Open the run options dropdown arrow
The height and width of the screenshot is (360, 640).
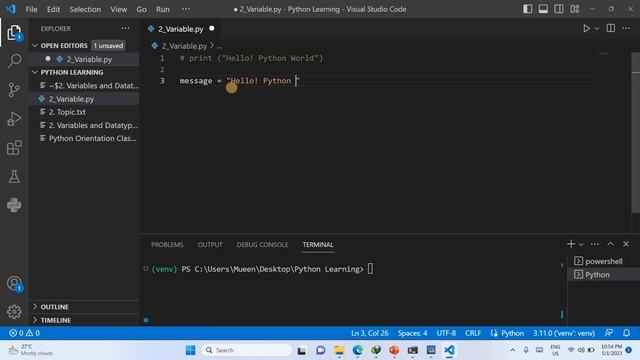pyautogui.click(x=596, y=29)
